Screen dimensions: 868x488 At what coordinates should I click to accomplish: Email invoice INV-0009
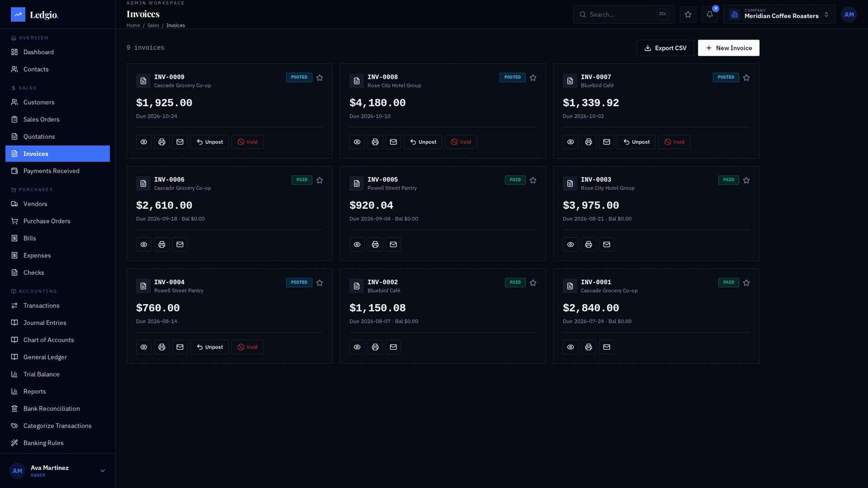click(180, 142)
